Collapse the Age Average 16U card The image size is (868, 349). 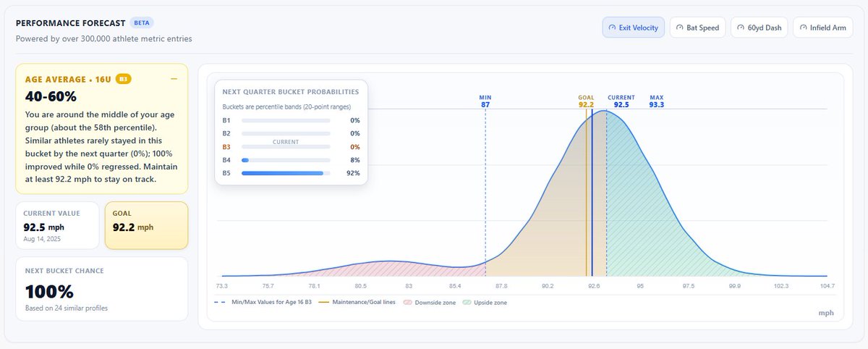[x=174, y=78]
